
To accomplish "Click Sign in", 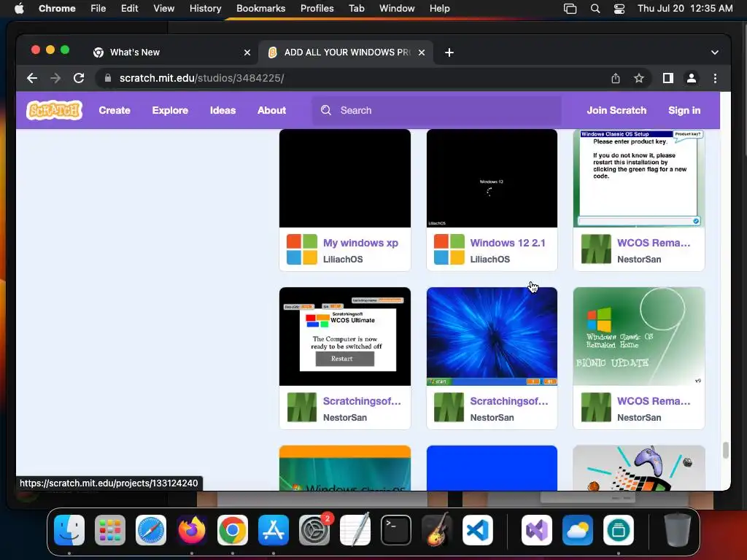I will coord(684,111).
